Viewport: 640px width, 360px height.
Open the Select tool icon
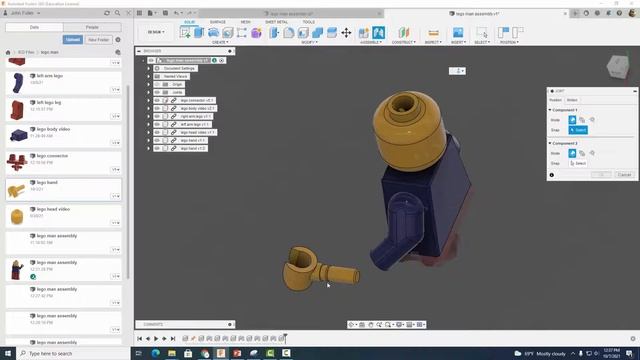482,33
